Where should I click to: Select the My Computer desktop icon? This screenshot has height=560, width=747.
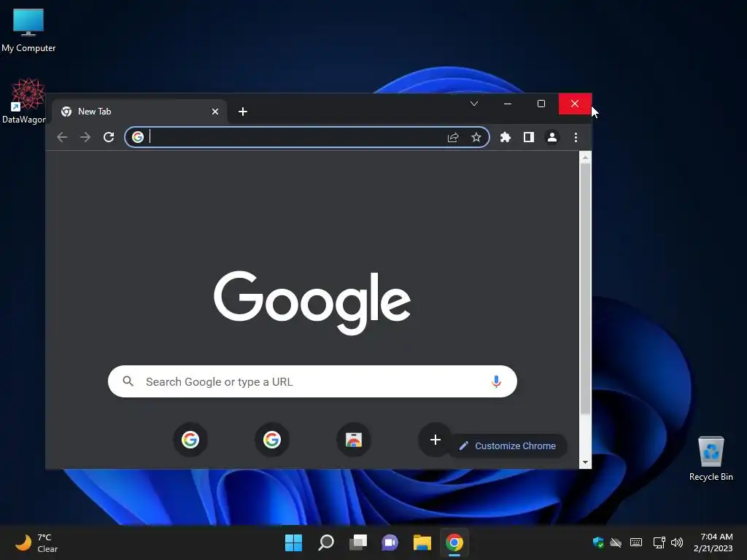coord(28,29)
